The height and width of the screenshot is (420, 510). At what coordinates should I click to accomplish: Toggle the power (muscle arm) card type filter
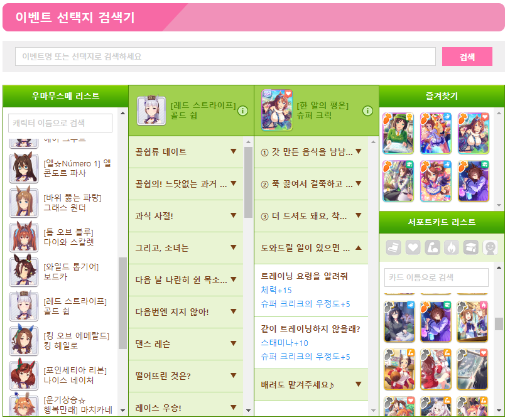coord(432,248)
